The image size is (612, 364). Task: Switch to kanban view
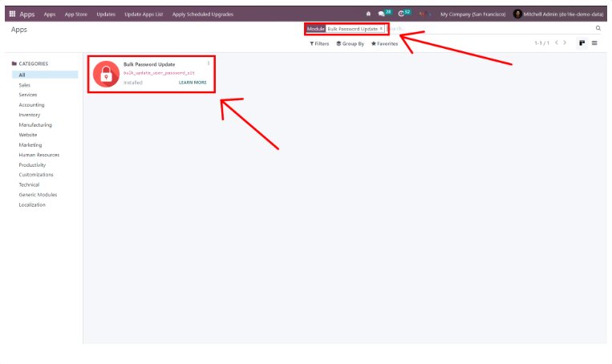(582, 42)
